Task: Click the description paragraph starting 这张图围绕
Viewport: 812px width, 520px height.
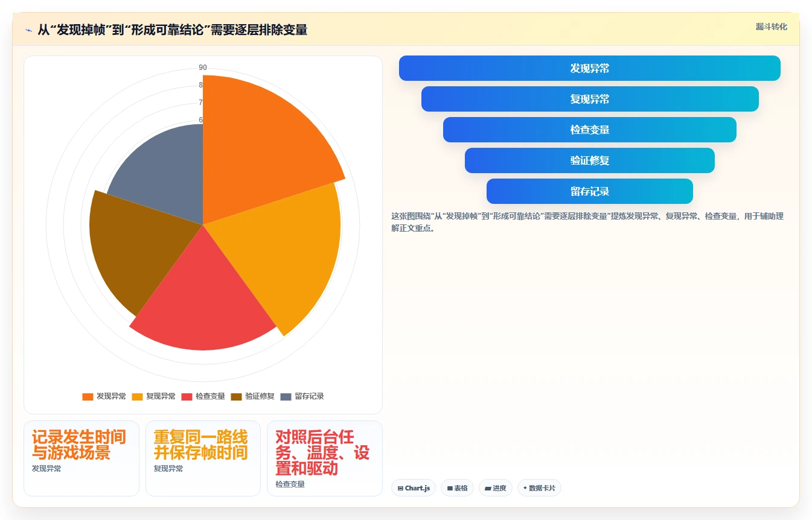Action: [x=587, y=222]
